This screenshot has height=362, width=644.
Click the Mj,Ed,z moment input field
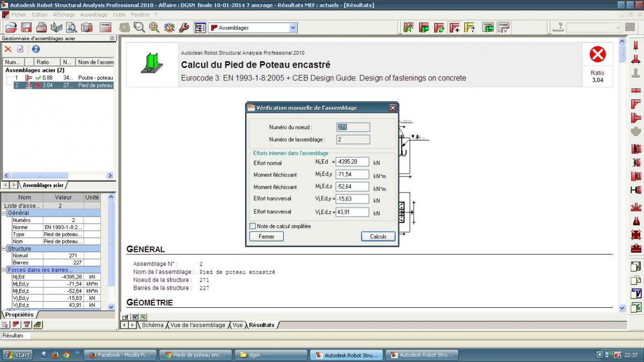(352, 187)
